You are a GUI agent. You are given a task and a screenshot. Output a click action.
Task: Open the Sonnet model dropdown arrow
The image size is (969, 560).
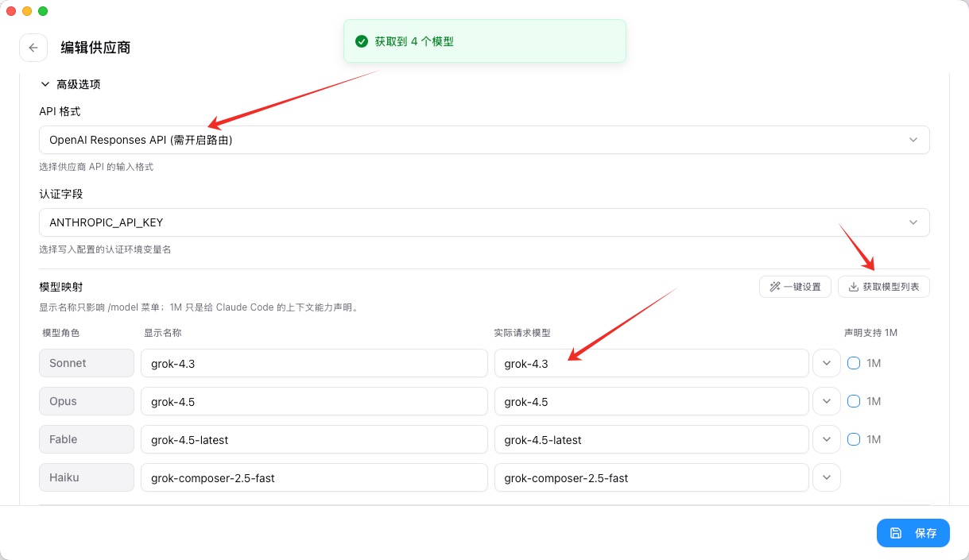pyautogui.click(x=827, y=363)
